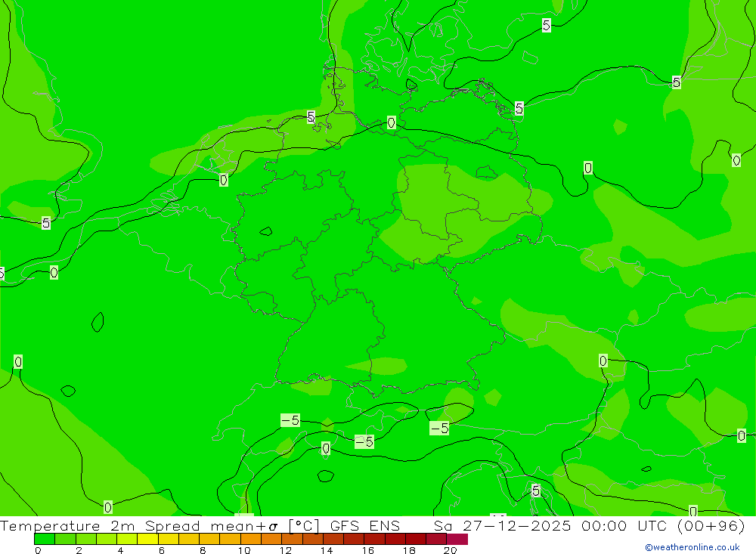Click the '10' tick label under the color bar

244,550
